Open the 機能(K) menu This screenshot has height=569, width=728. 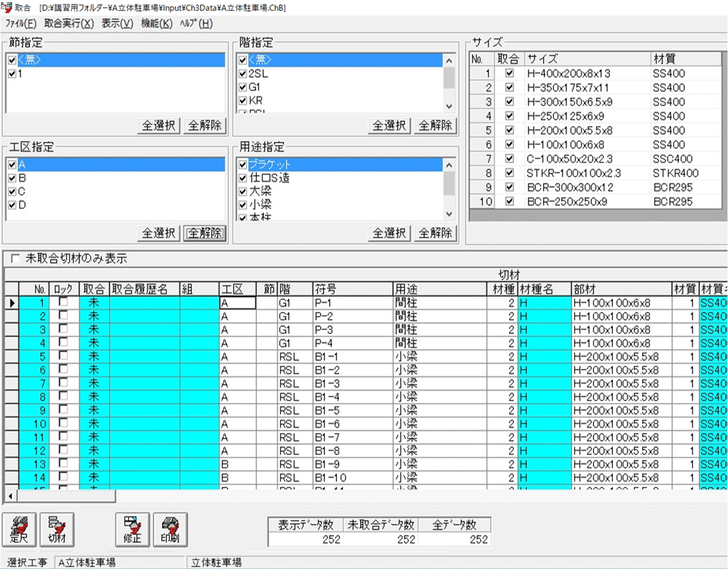point(157,23)
